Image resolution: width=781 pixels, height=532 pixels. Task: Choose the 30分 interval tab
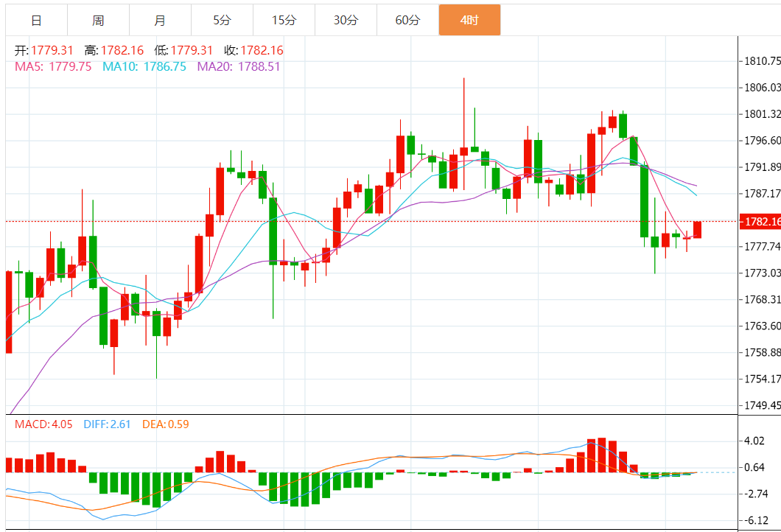click(x=346, y=21)
